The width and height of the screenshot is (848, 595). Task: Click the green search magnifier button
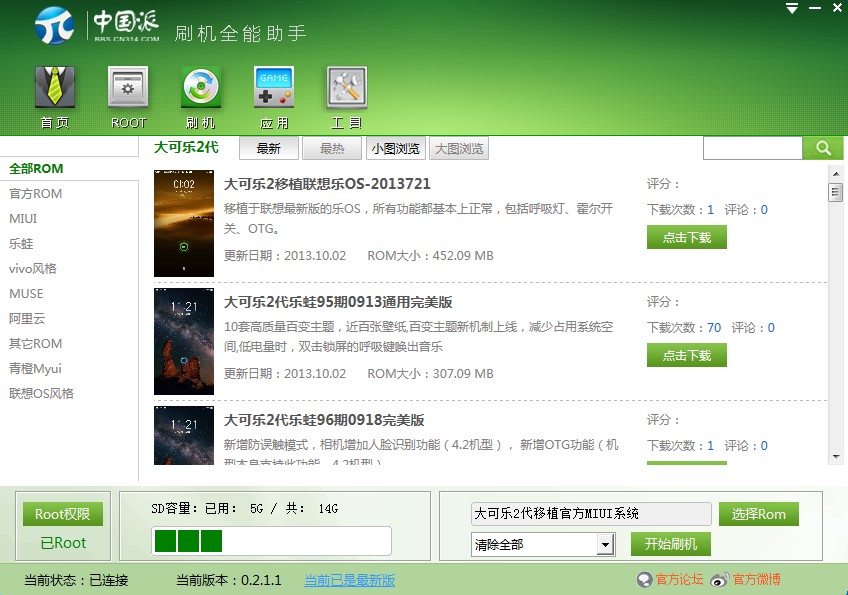point(823,148)
